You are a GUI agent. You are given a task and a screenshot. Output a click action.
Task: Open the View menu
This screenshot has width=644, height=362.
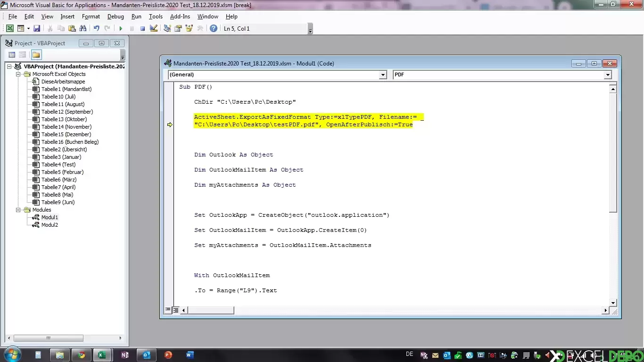47,16
